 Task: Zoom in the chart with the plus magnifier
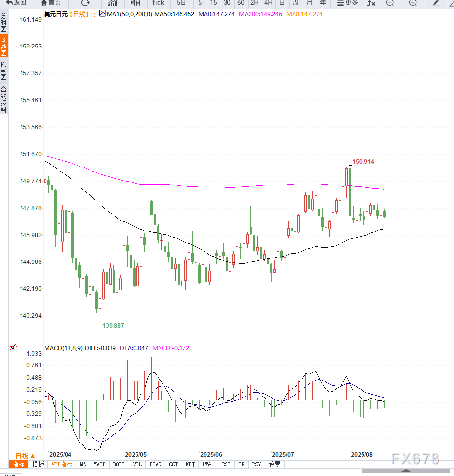point(413,3)
